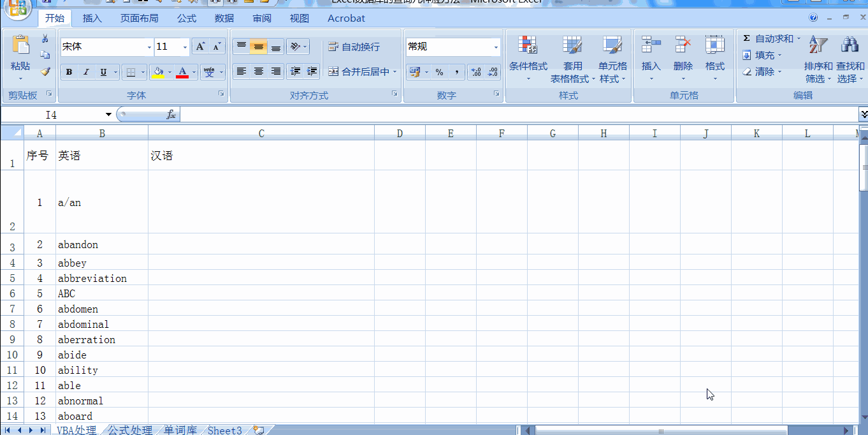Image resolution: width=868 pixels, height=435 pixels.
Task: Click Wrap Text (自动换行)
Action: click(x=354, y=47)
